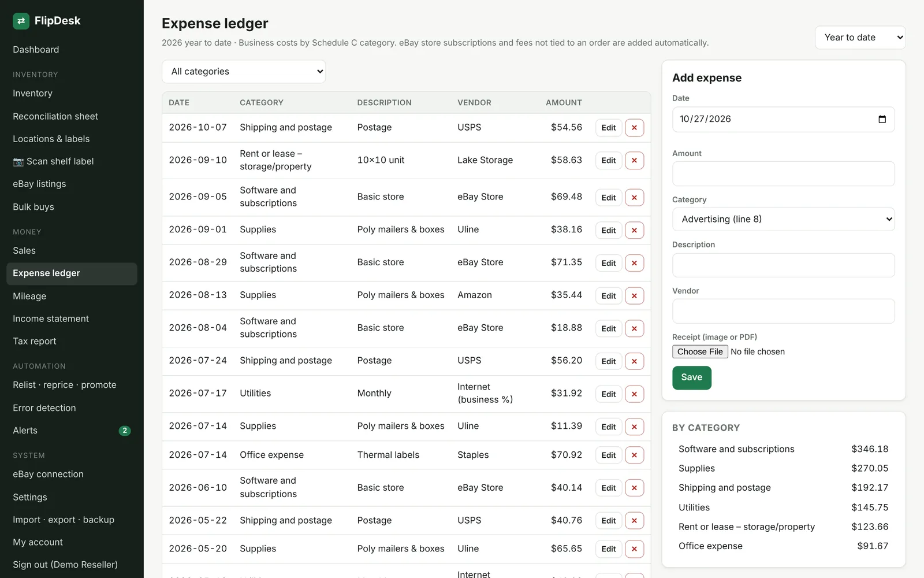
Task: Remove the Internet utilities $31.92 expense
Action: click(x=634, y=394)
